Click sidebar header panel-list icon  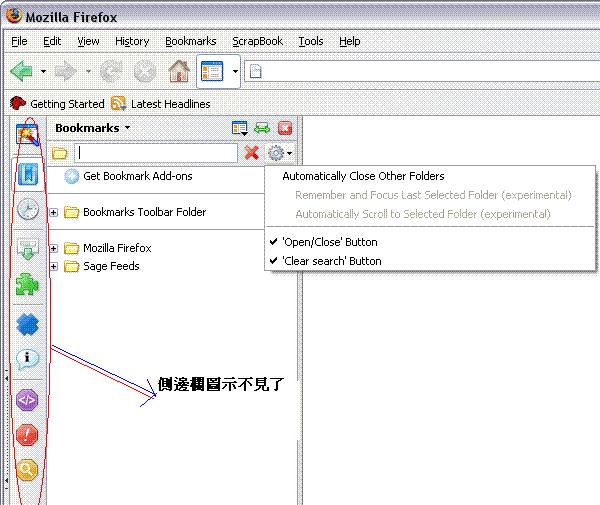click(240, 128)
